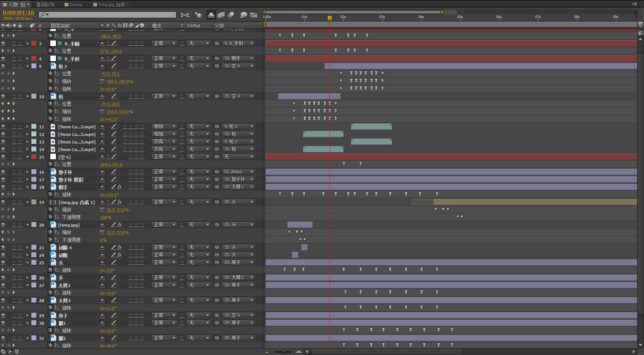Toggle Transfer Modes pane at bottom left

(x=10, y=352)
